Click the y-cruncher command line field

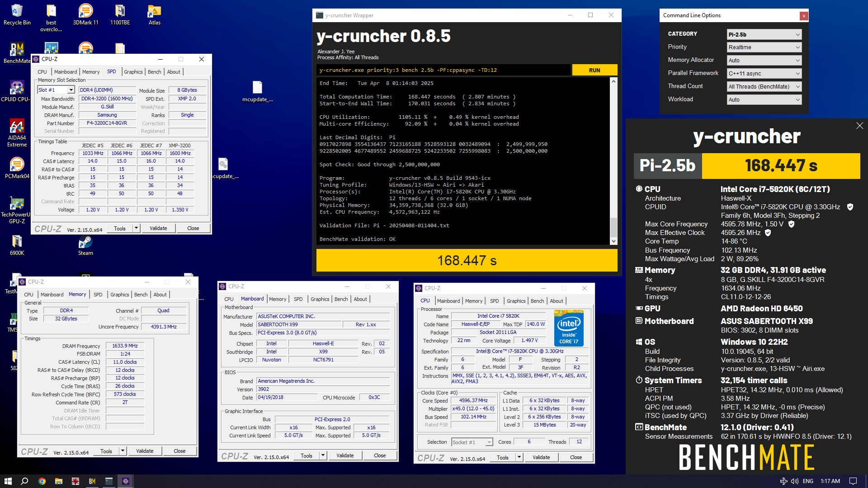[443, 70]
